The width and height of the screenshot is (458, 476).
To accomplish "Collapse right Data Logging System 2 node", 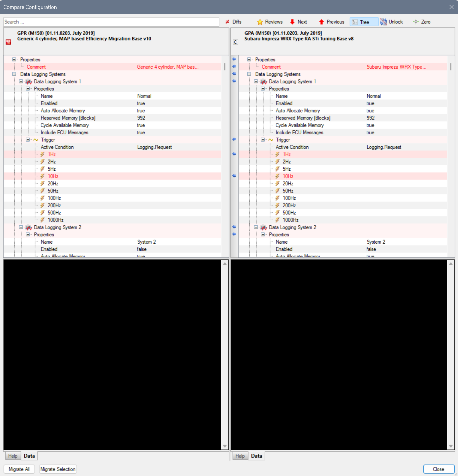I will (x=256, y=227).
